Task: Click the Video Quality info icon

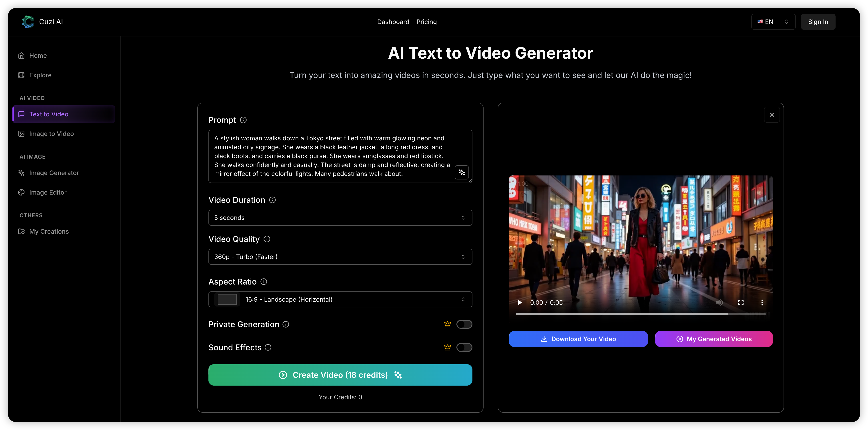Action: [x=267, y=239]
